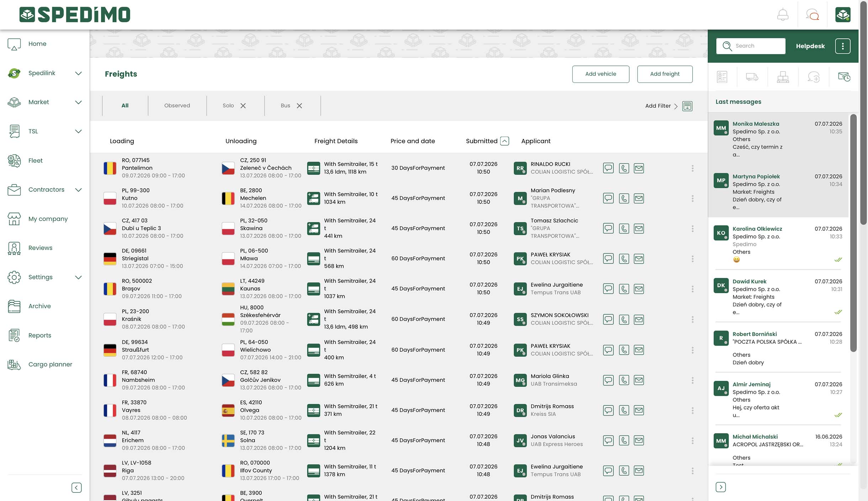Open Martyna Popiołek's message
The width and height of the screenshot is (868, 501).
(x=778, y=191)
